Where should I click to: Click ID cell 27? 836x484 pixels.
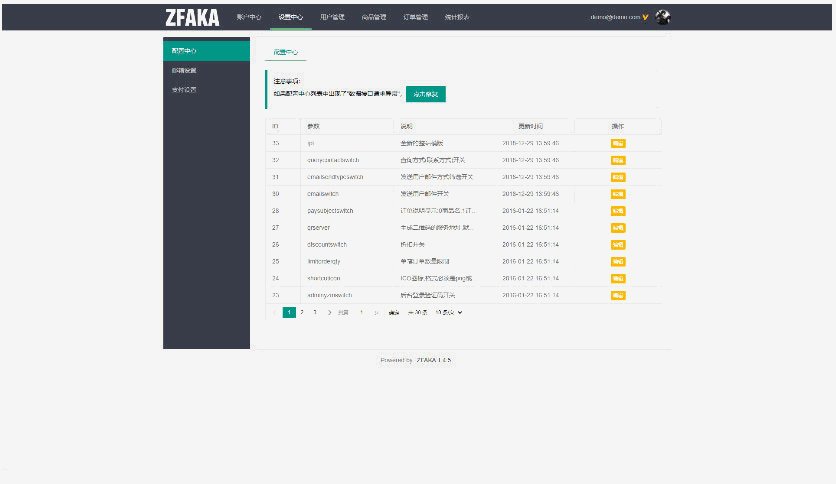click(x=283, y=228)
